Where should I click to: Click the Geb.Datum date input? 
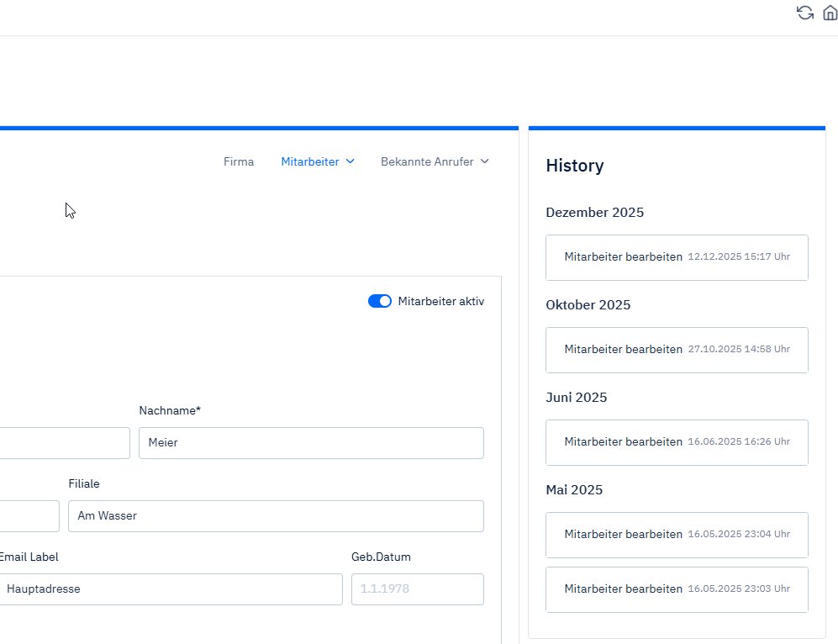point(417,589)
